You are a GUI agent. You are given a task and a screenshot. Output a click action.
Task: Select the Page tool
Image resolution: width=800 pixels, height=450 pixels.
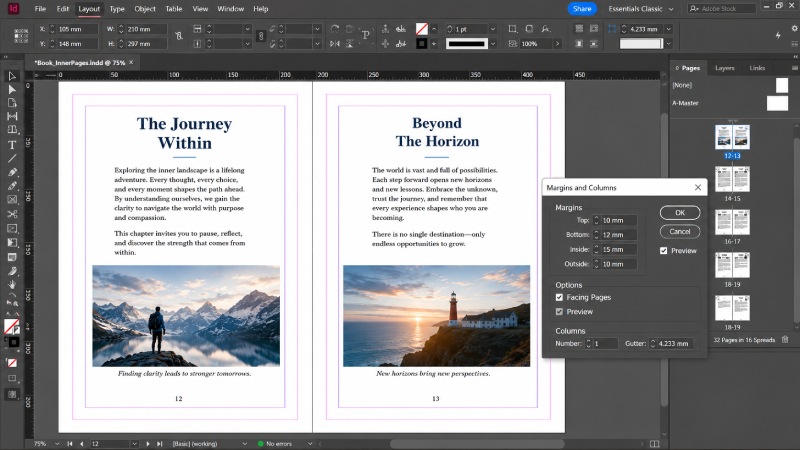(12, 103)
